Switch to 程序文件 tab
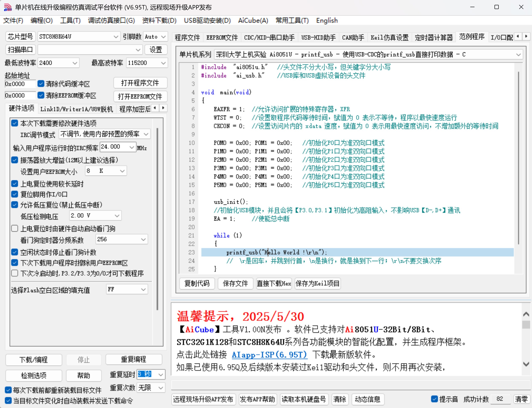 (x=187, y=37)
